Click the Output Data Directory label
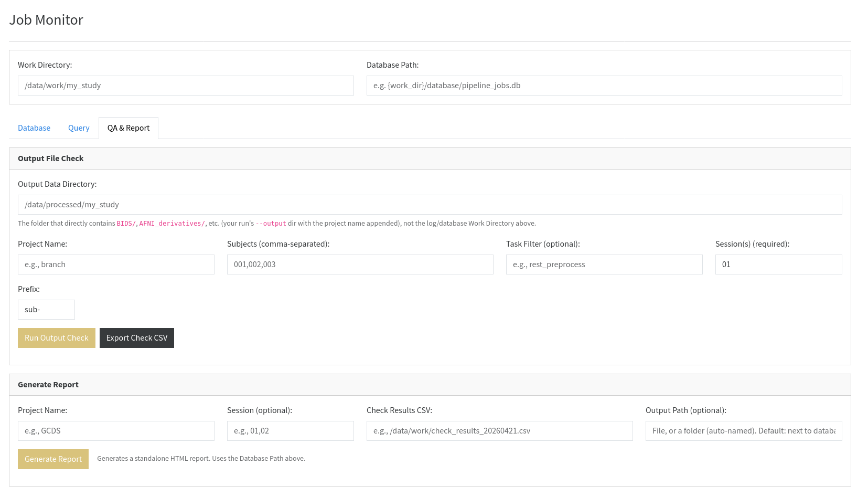 (57, 184)
